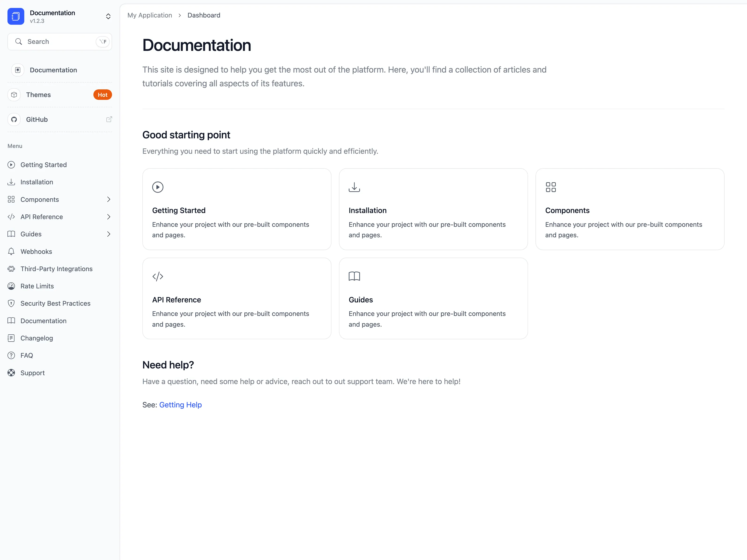Click the GitHub external link icon

tap(109, 119)
